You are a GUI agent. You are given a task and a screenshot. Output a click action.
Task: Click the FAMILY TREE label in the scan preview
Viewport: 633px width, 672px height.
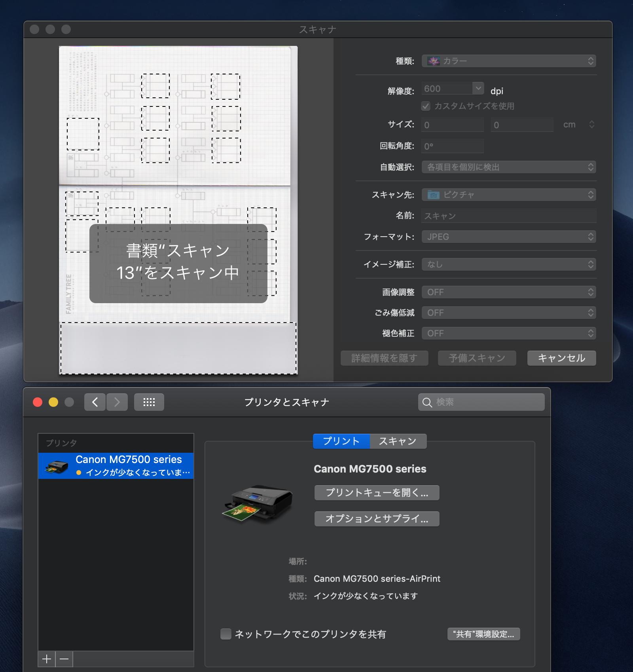click(x=69, y=294)
